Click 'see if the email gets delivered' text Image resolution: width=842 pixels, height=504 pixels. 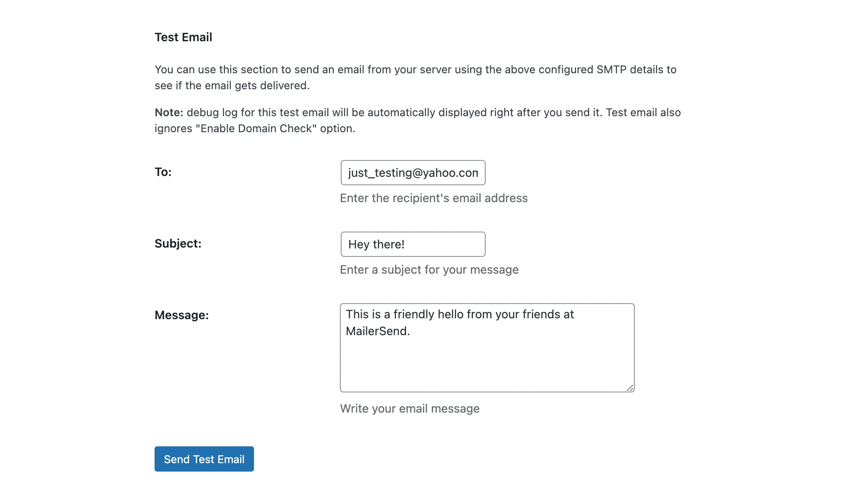point(232,85)
